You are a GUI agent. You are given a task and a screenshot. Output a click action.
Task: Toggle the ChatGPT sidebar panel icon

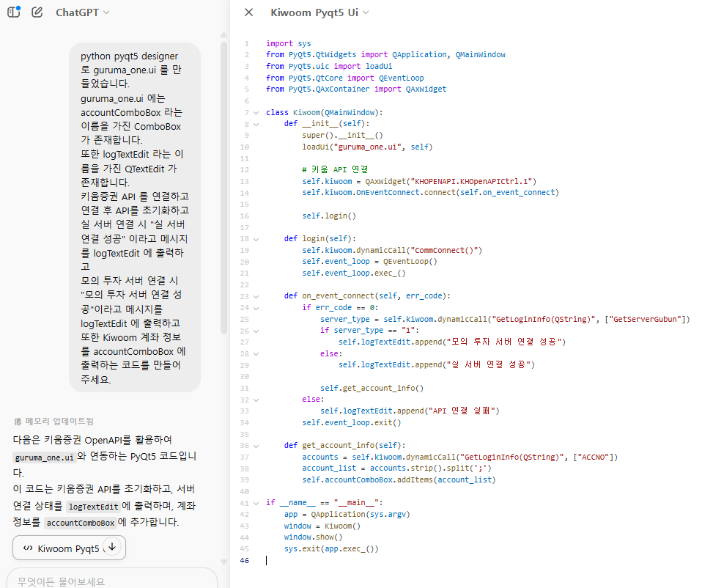[14, 12]
